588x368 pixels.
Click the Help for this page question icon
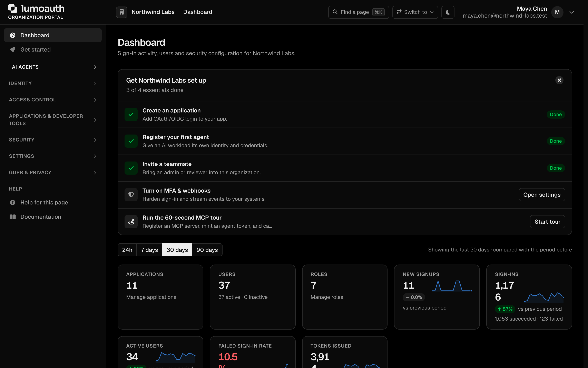tap(13, 202)
